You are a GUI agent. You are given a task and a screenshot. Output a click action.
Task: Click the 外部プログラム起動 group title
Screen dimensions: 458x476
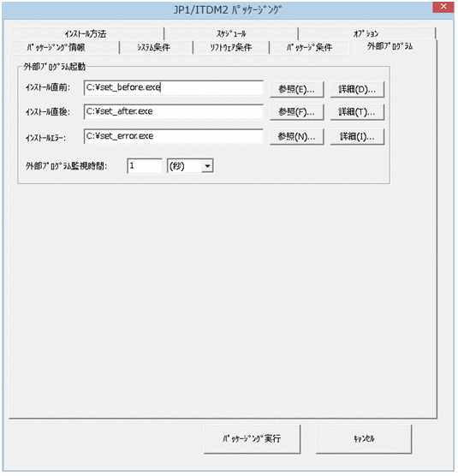click(55, 67)
